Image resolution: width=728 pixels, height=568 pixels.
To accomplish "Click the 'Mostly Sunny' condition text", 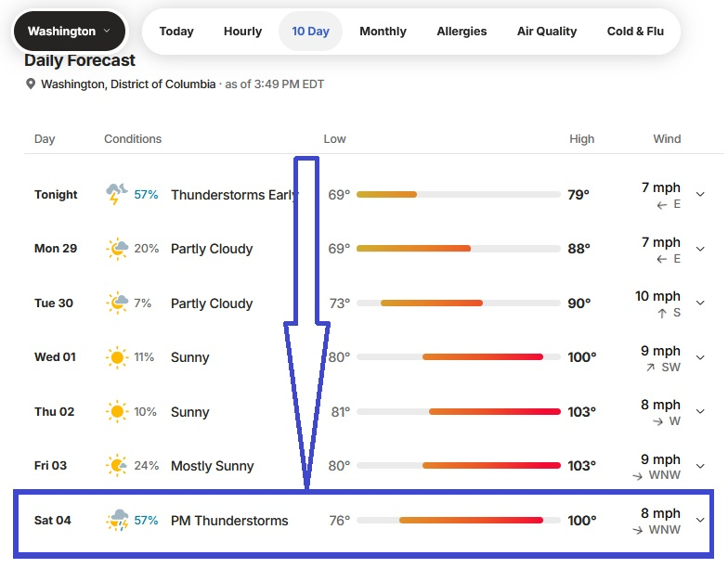I will (212, 466).
